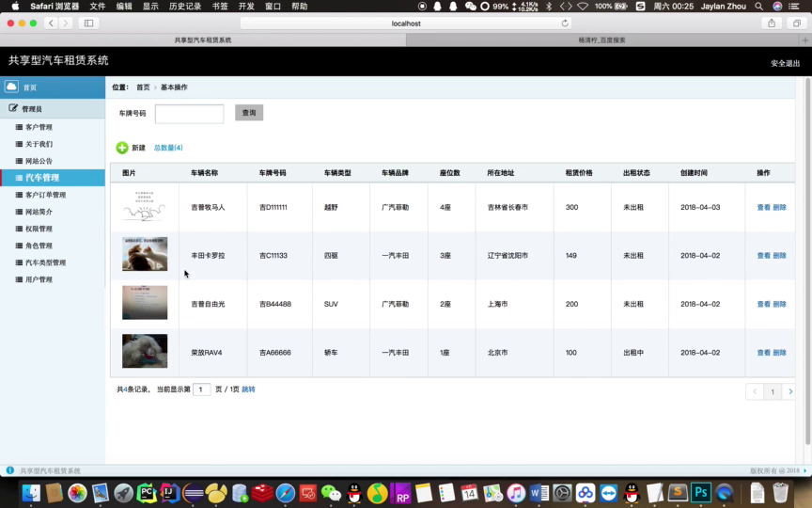Click the 查询 search button
The image size is (812, 508).
[249, 113]
